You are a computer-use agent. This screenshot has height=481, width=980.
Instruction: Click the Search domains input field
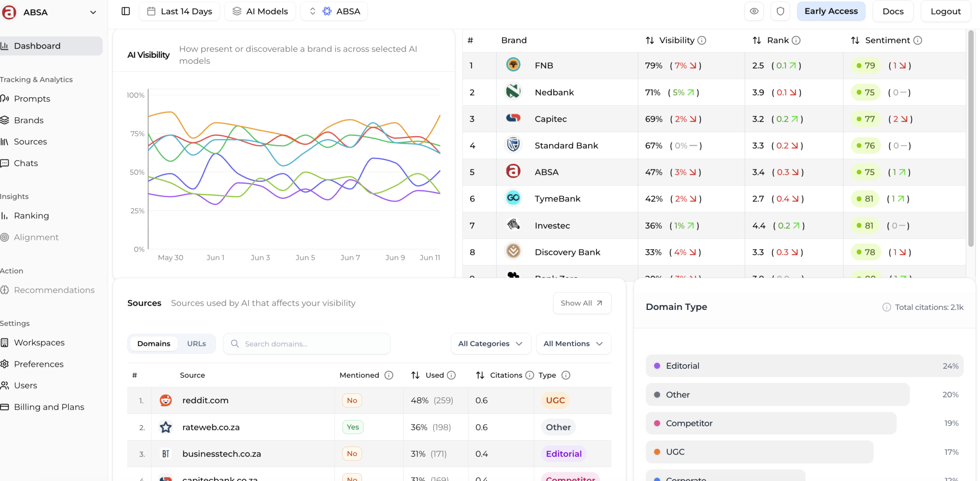tap(307, 344)
